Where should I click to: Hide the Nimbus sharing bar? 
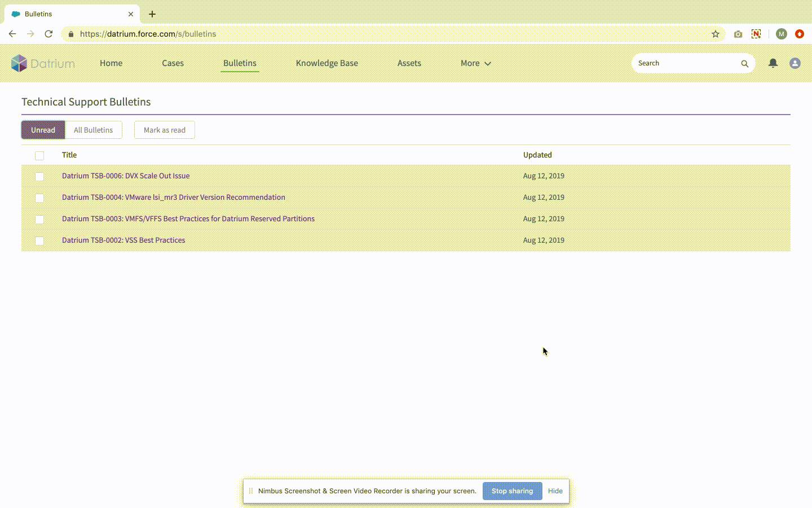(555, 491)
